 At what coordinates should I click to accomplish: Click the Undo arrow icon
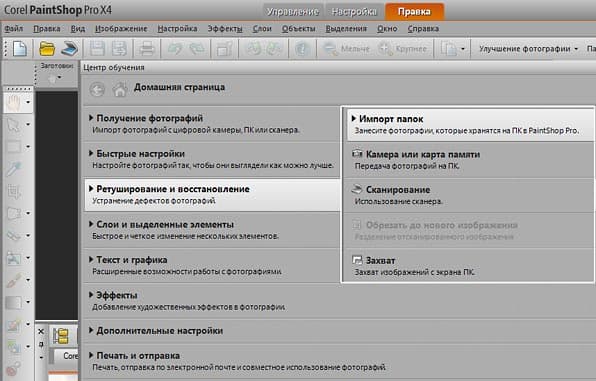pyautogui.click(x=175, y=49)
